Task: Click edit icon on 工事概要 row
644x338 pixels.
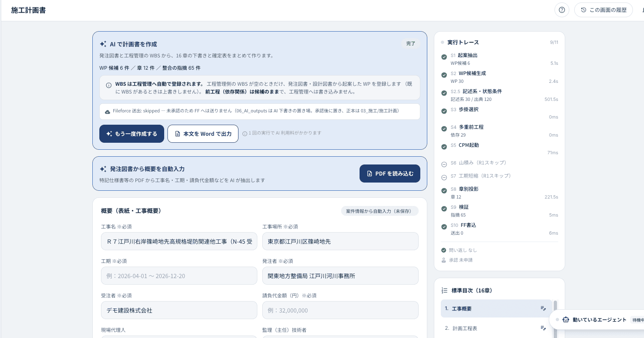Action: [543, 308]
